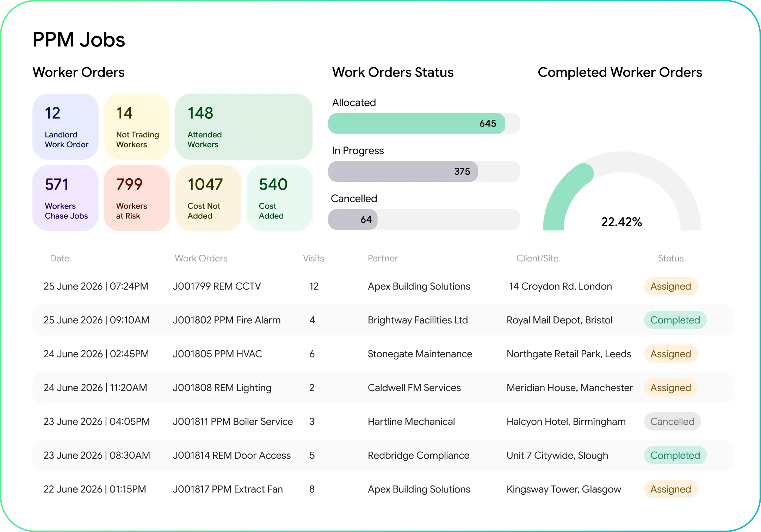This screenshot has height=532, width=761.
Task: Click the Visits column header
Action: click(x=314, y=258)
